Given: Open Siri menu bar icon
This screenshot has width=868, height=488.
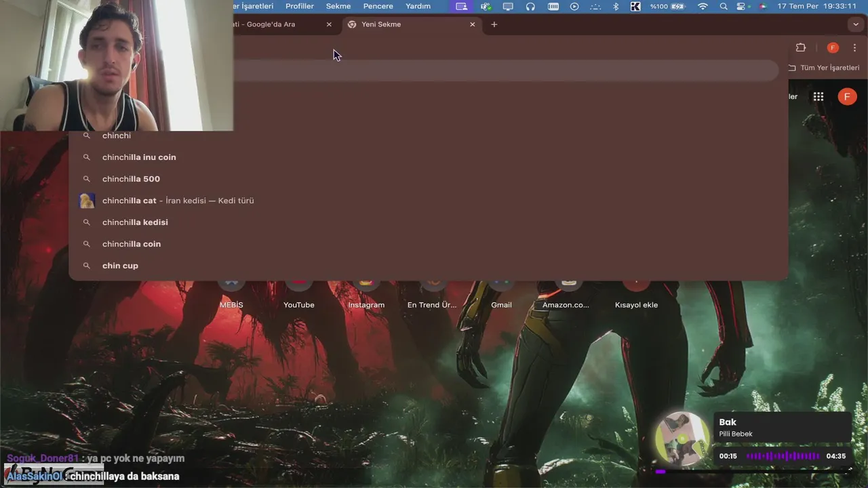Looking at the screenshot, I should pos(762,6).
